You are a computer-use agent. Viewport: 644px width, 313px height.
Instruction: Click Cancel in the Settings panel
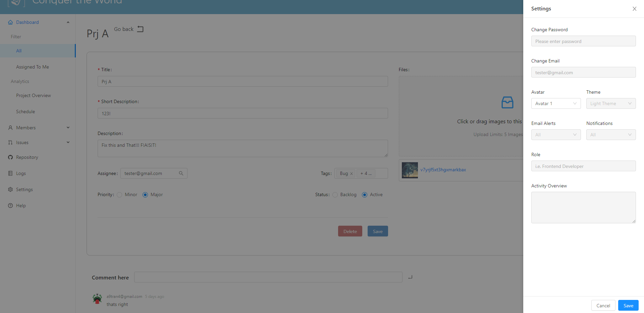coord(603,305)
